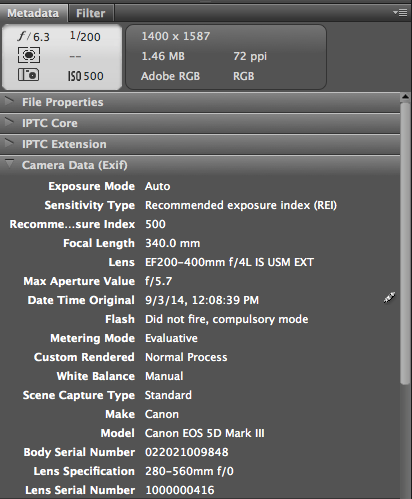The width and height of the screenshot is (412, 499).
Task: Open the Metadata panel flyout menu
Action: [400, 13]
